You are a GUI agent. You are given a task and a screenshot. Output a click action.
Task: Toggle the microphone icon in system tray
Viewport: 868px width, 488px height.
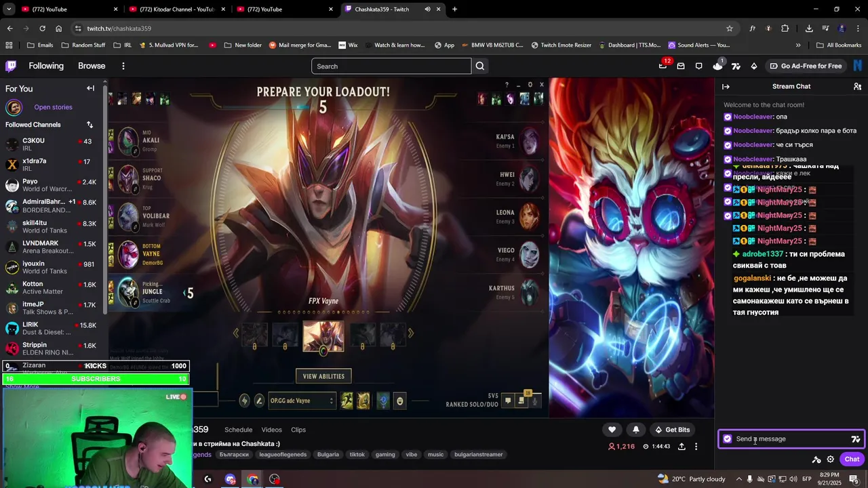(750, 479)
